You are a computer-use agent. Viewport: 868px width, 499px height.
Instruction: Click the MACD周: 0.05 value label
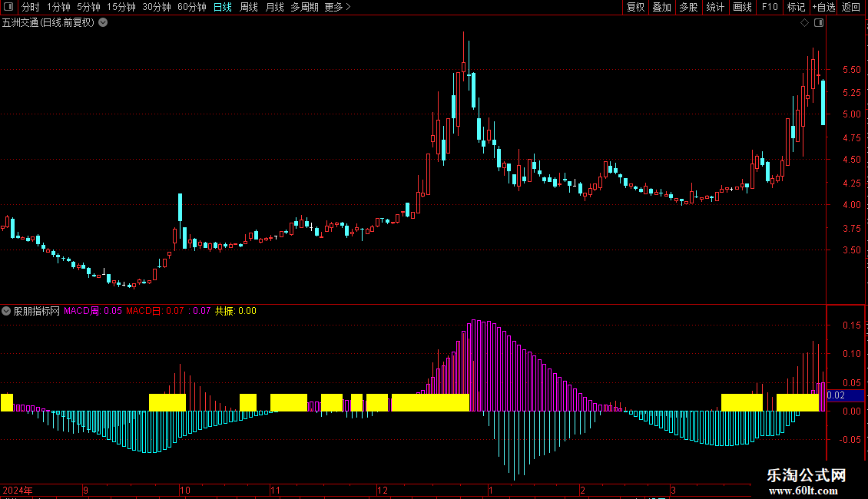(92, 311)
